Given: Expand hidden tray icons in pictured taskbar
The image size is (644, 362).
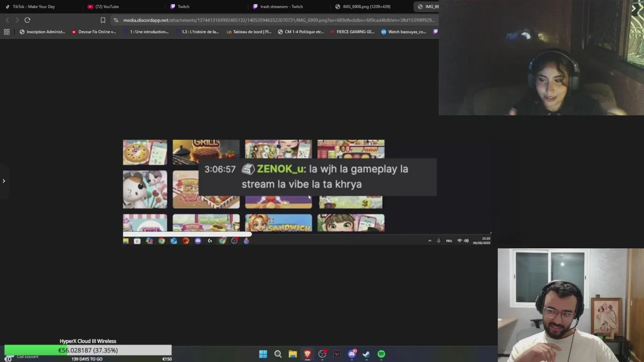Looking at the screenshot, I should (430, 241).
